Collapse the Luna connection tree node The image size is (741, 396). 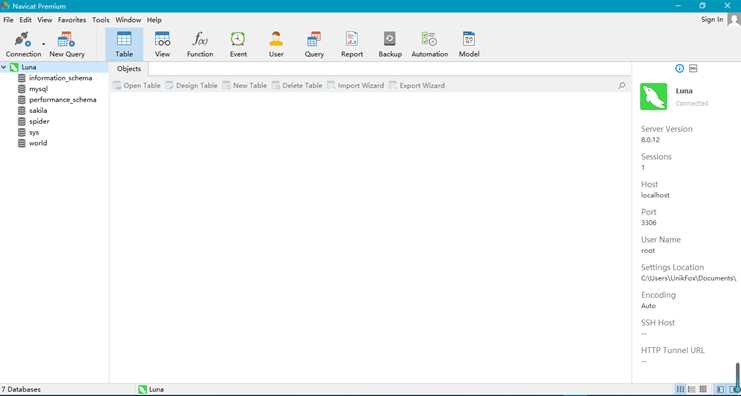(4, 67)
